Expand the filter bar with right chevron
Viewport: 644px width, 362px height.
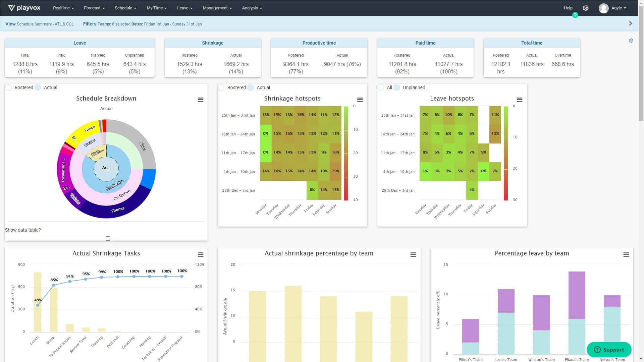[x=631, y=23]
